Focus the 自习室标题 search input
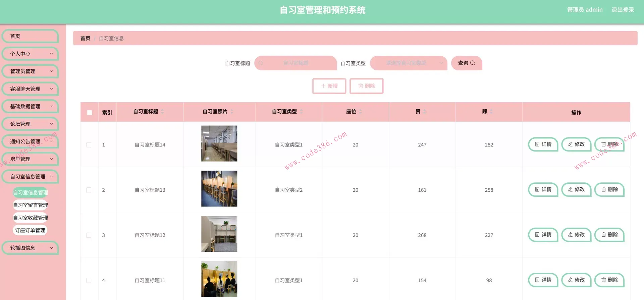Image resolution: width=644 pixels, height=300 pixels. (x=296, y=63)
